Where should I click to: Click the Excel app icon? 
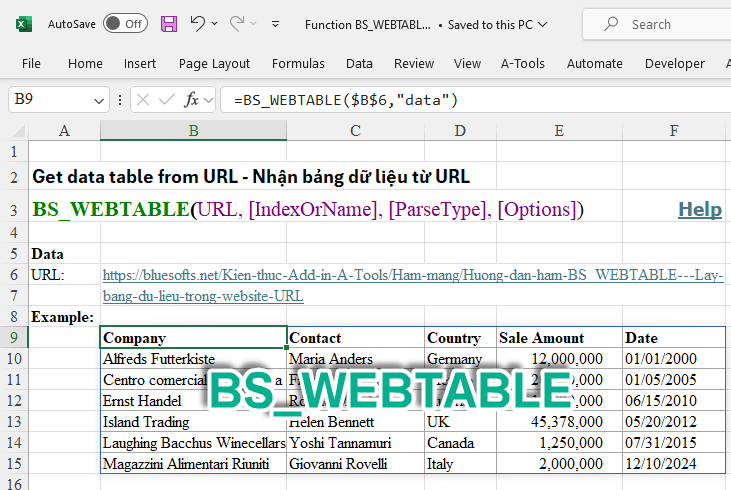(x=24, y=24)
